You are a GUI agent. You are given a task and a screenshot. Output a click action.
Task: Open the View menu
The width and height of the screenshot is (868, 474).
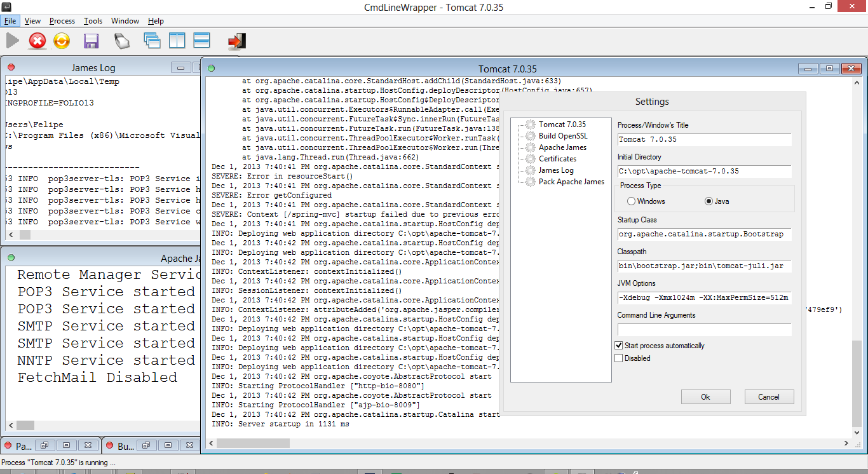click(x=32, y=21)
